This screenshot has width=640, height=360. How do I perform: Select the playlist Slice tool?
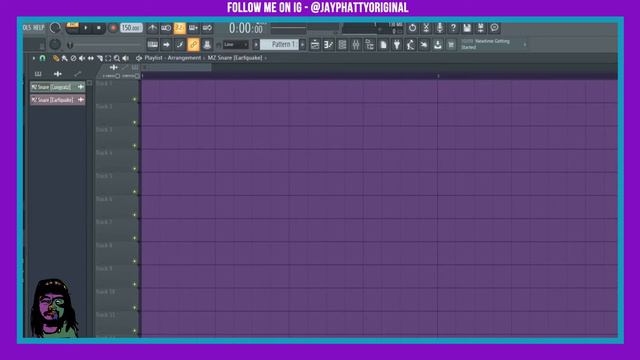[100, 58]
